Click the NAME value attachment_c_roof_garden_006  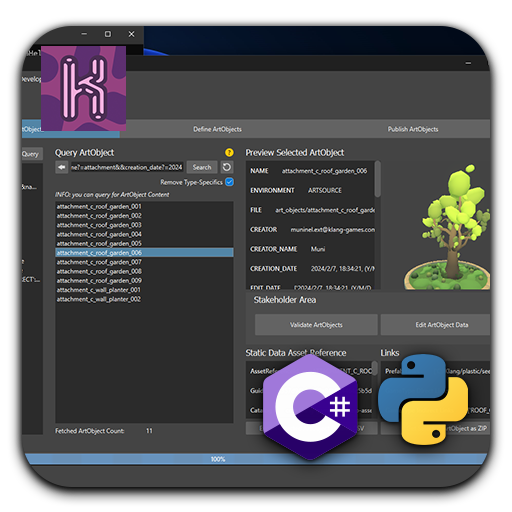point(324,171)
